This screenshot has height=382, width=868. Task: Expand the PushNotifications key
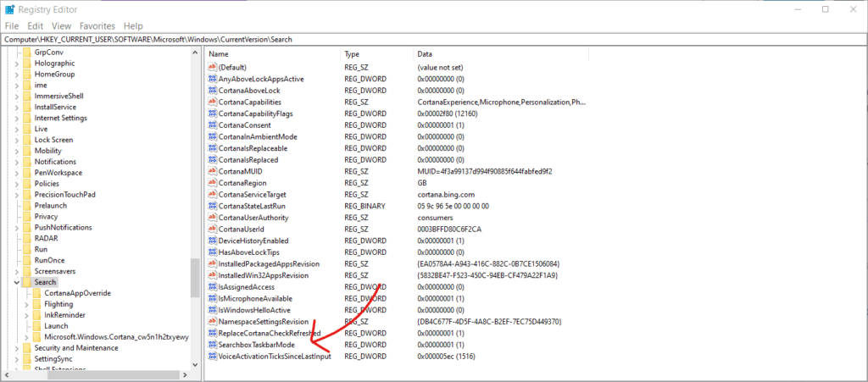17,227
